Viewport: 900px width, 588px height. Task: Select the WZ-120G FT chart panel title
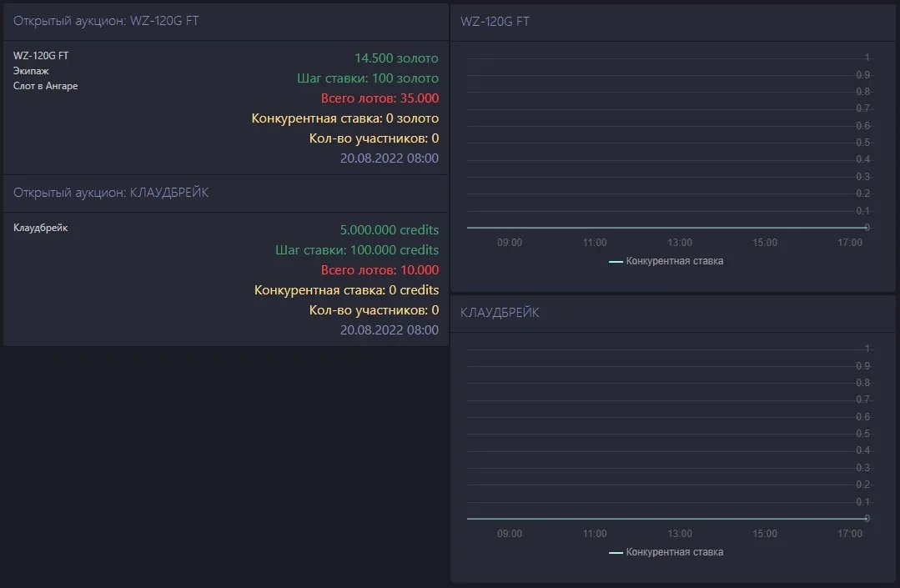495,22
